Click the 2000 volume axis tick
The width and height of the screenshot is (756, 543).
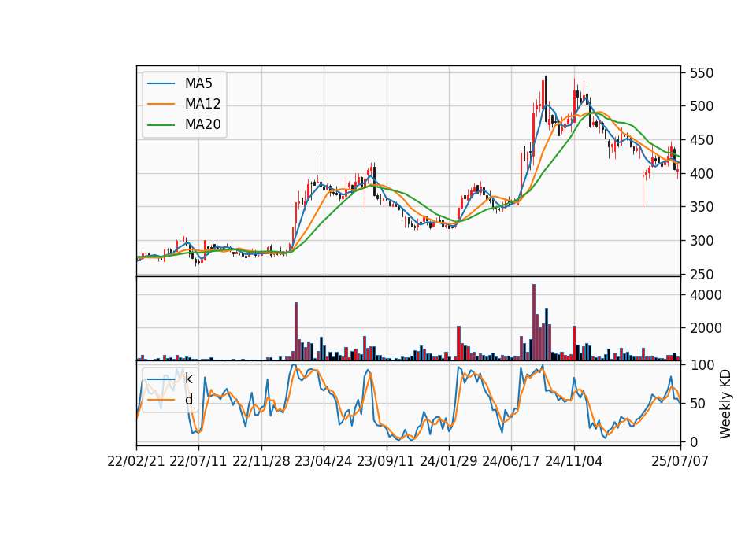coord(706,328)
